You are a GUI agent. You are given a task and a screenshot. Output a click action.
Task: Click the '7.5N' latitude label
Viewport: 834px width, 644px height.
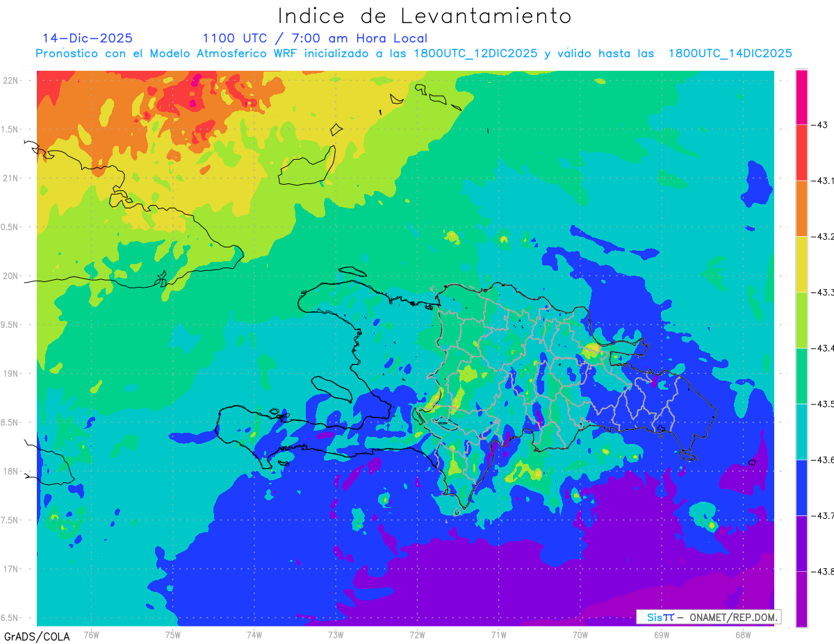pos(10,520)
